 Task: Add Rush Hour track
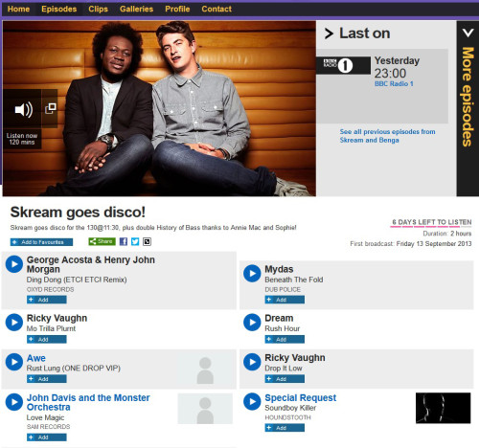[285, 339]
